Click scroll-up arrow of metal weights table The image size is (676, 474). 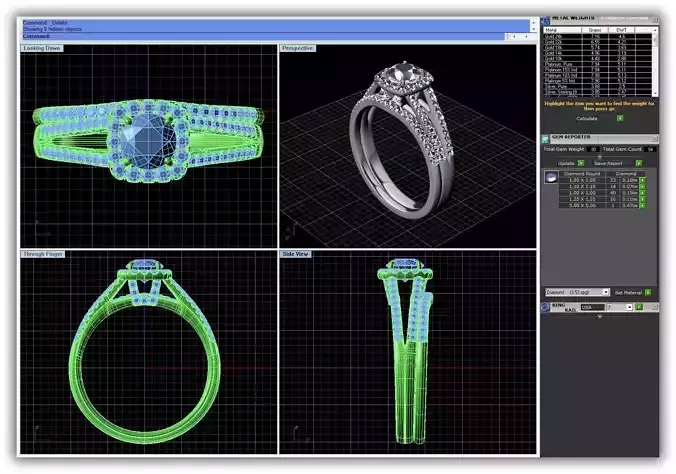[655, 30]
